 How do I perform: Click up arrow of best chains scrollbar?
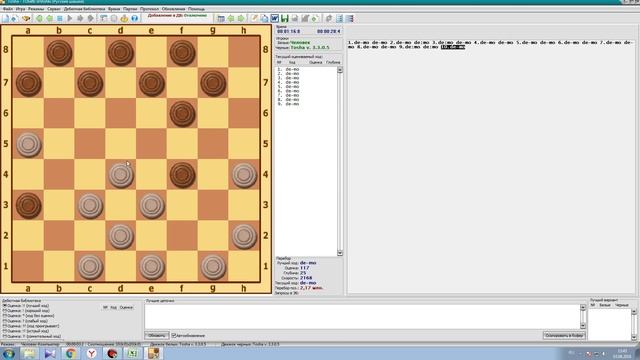coord(583,308)
